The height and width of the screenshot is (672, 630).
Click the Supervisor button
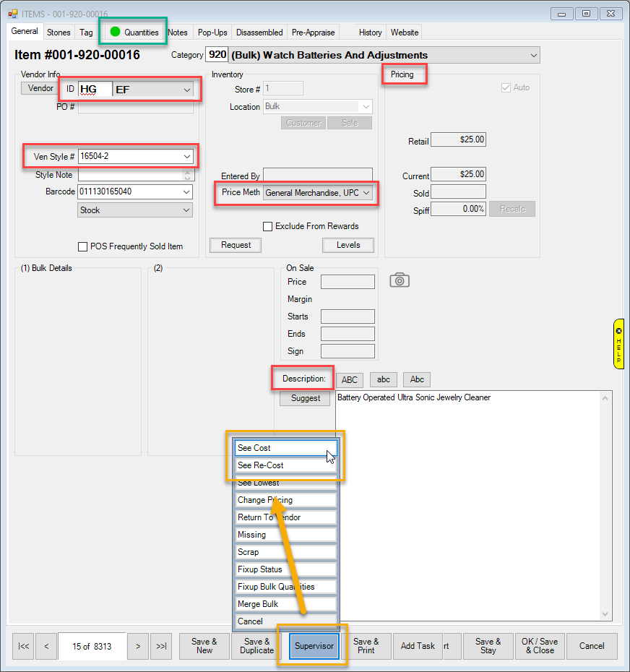click(316, 646)
